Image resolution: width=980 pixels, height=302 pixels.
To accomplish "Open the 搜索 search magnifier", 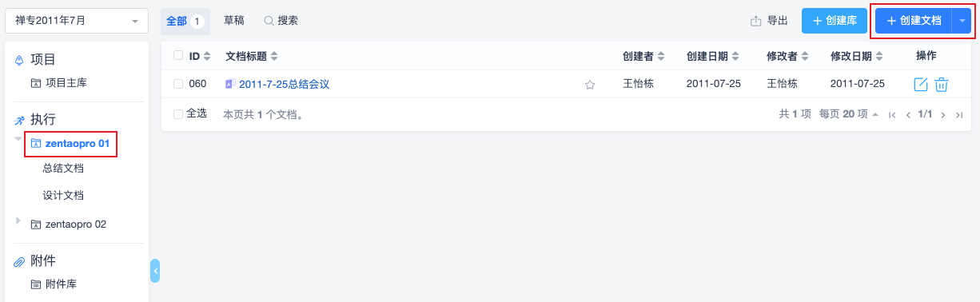I will [x=269, y=21].
